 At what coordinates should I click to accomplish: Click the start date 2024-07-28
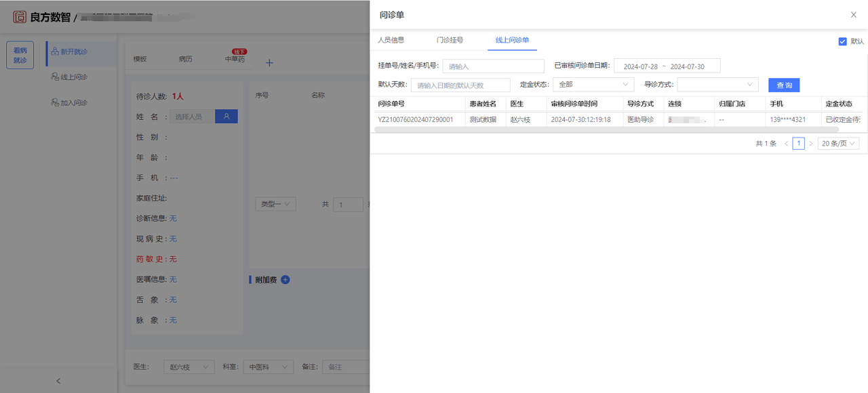[x=641, y=66]
